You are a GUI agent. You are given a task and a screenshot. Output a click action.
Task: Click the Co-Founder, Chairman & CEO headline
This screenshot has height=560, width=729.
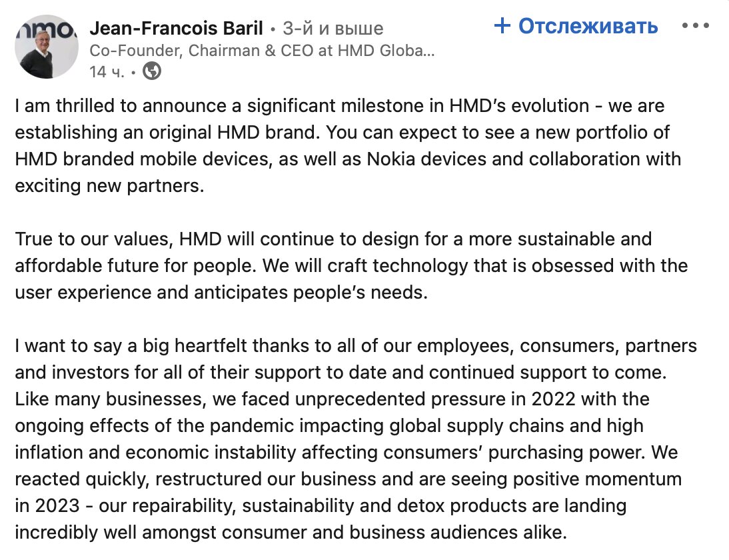(263, 50)
